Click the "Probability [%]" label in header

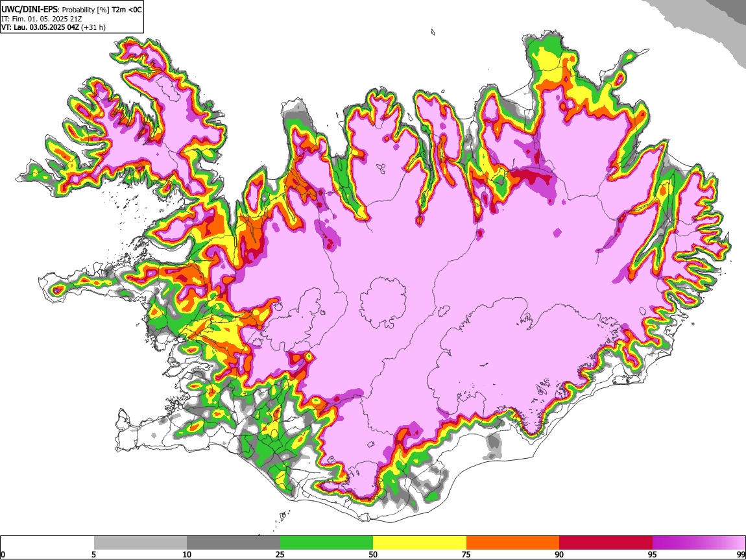[86, 10]
